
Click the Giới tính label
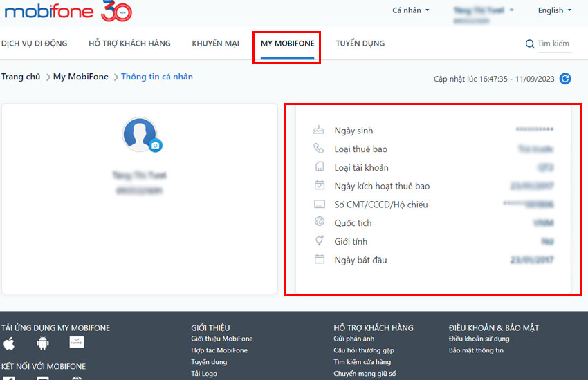(351, 242)
